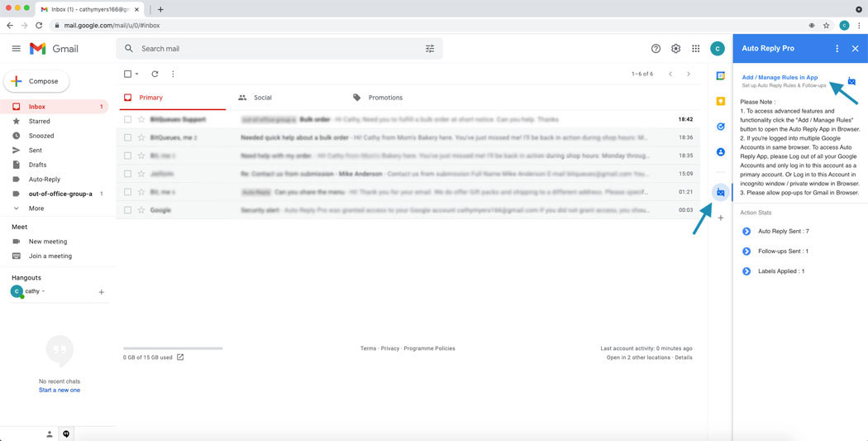The width and height of the screenshot is (868, 441).
Task: Refresh the inbox
Action: pos(155,74)
